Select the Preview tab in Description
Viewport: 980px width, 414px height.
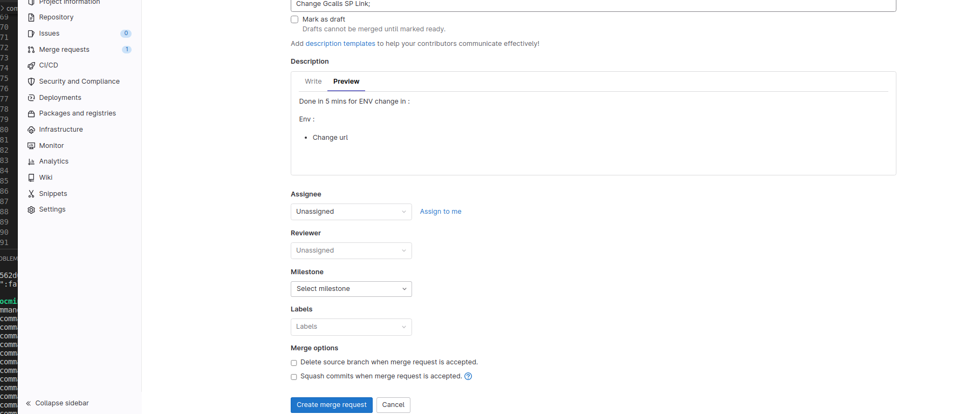[x=346, y=82]
